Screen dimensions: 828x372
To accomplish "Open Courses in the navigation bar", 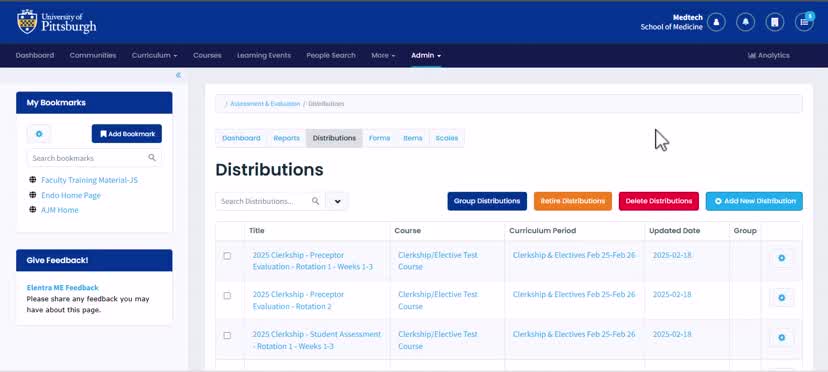I will pyautogui.click(x=207, y=55).
